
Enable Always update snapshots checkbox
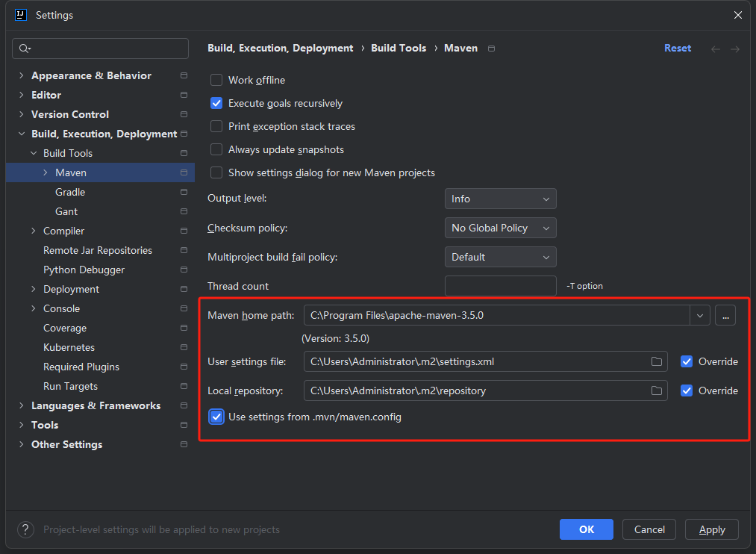216,149
